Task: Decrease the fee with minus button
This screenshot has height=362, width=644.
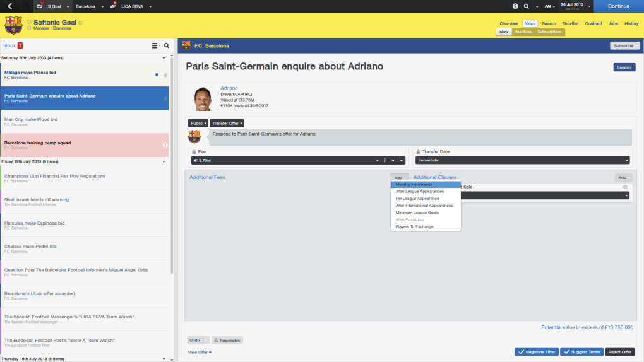Action: 393,160
